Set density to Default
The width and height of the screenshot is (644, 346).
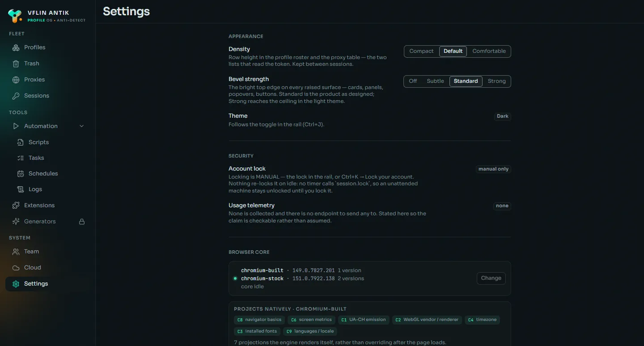(453, 51)
